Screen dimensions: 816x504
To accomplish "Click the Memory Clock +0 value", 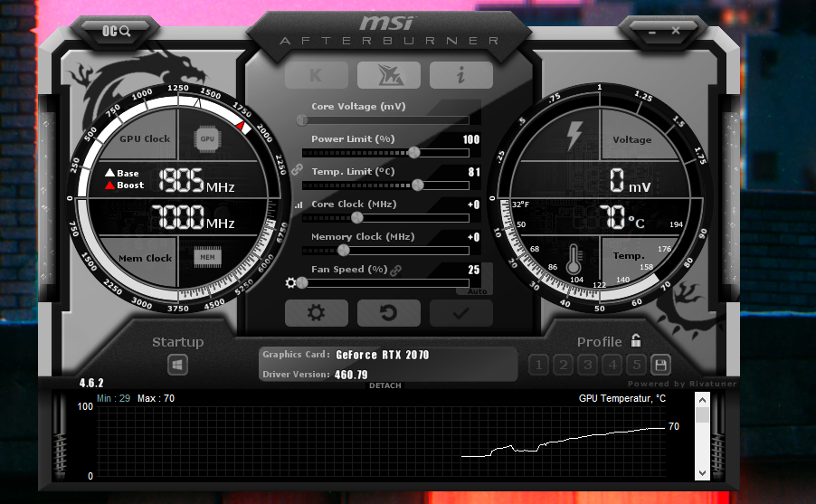I will click(473, 237).
